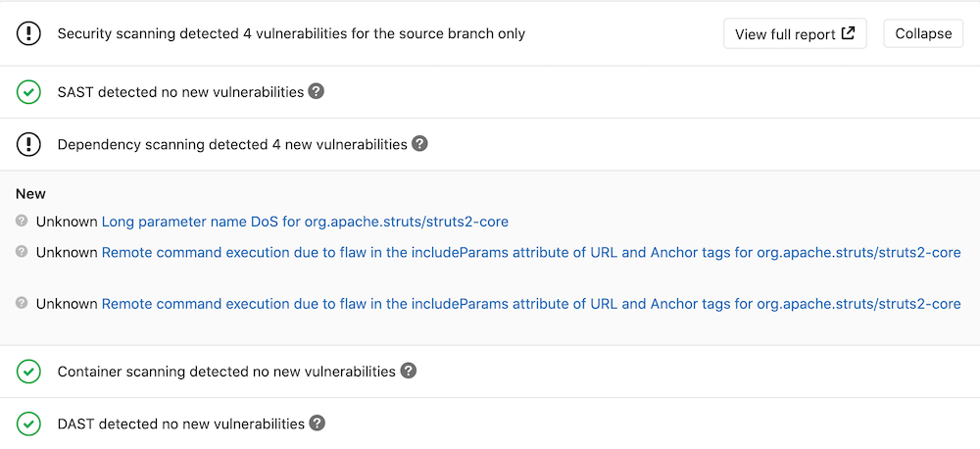Click the SAST green checkmark status icon
The height and width of the screenshot is (449, 980).
tap(29, 92)
